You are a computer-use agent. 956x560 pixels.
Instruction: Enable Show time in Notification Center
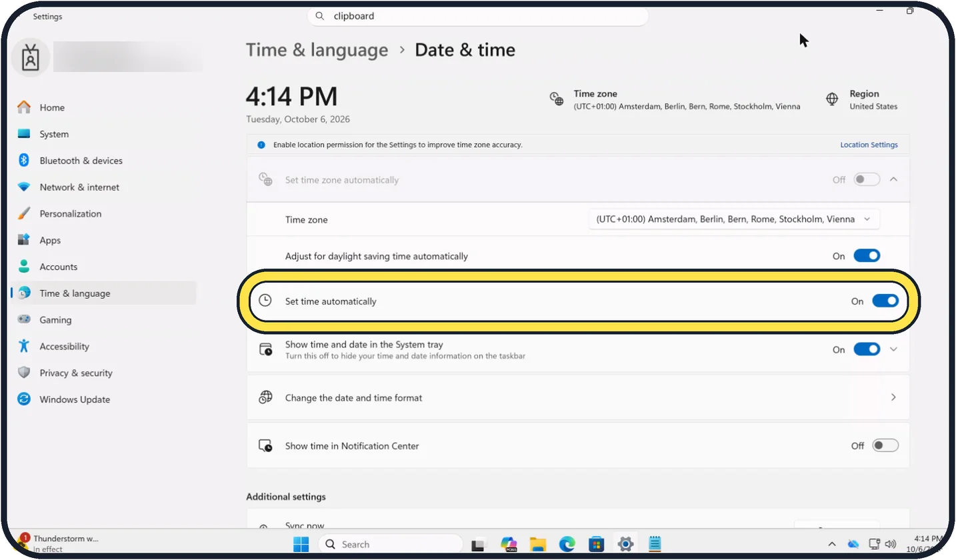pos(885,445)
